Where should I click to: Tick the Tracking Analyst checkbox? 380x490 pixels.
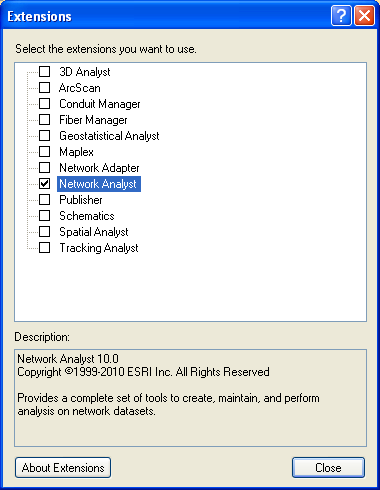tap(44, 247)
